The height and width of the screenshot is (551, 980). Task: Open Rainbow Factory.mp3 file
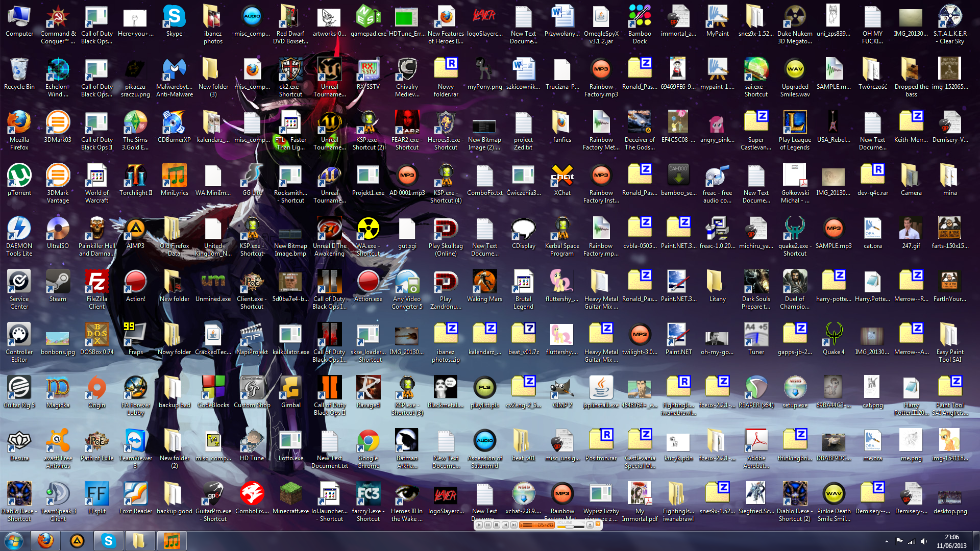tap(601, 78)
